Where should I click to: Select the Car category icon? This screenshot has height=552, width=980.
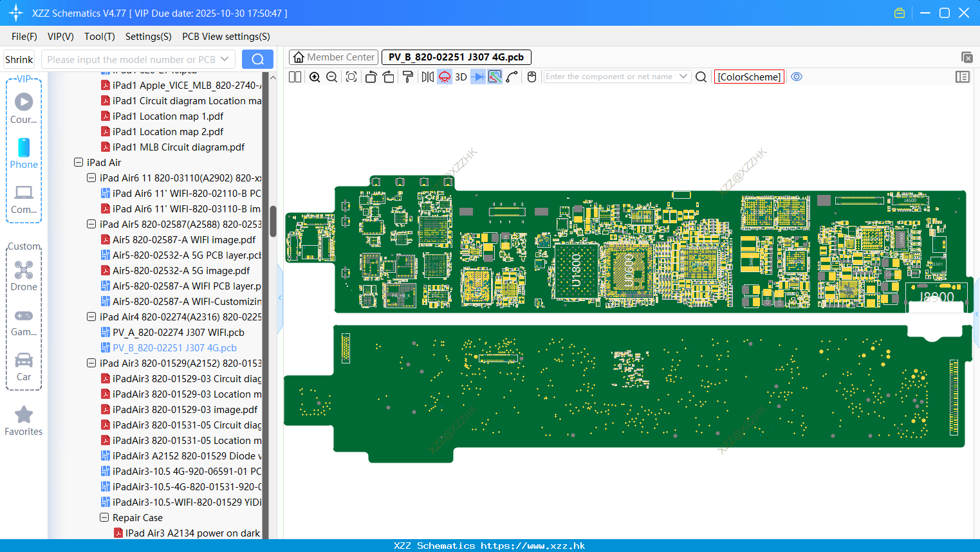tap(24, 367)
